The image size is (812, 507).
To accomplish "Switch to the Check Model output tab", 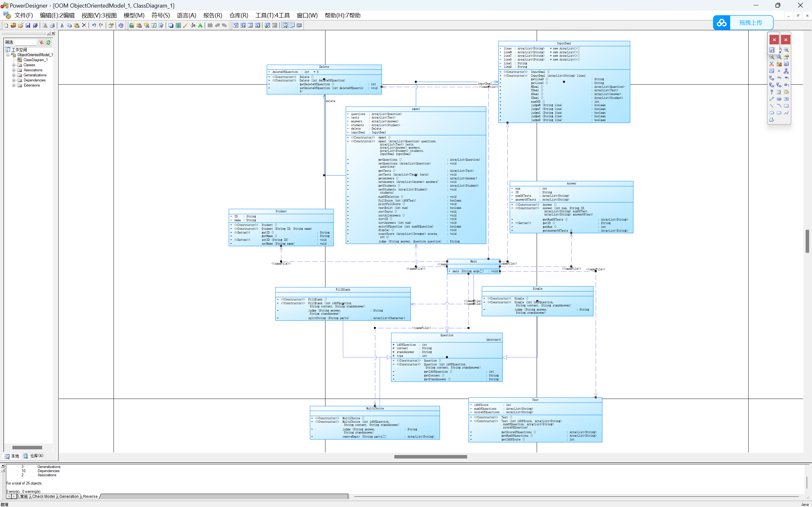I will point(43,497).
